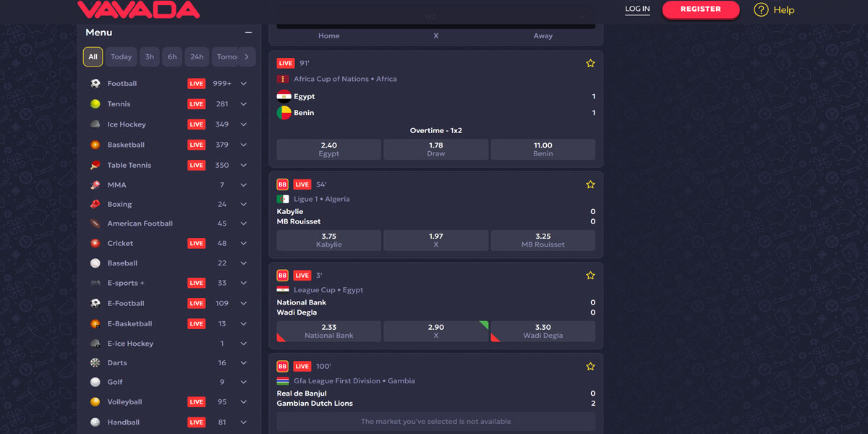Switch to the Today filter tab
868x434 pixels.
121,56
